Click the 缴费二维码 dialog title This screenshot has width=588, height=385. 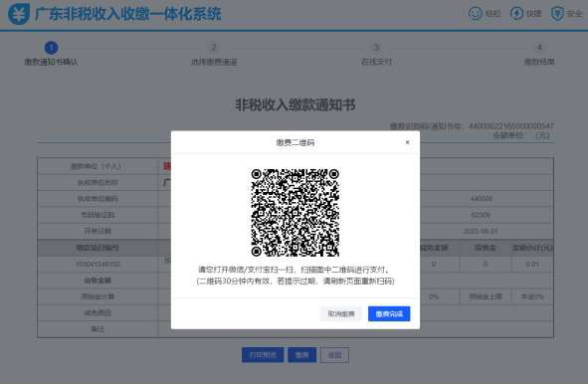[295, 142]
